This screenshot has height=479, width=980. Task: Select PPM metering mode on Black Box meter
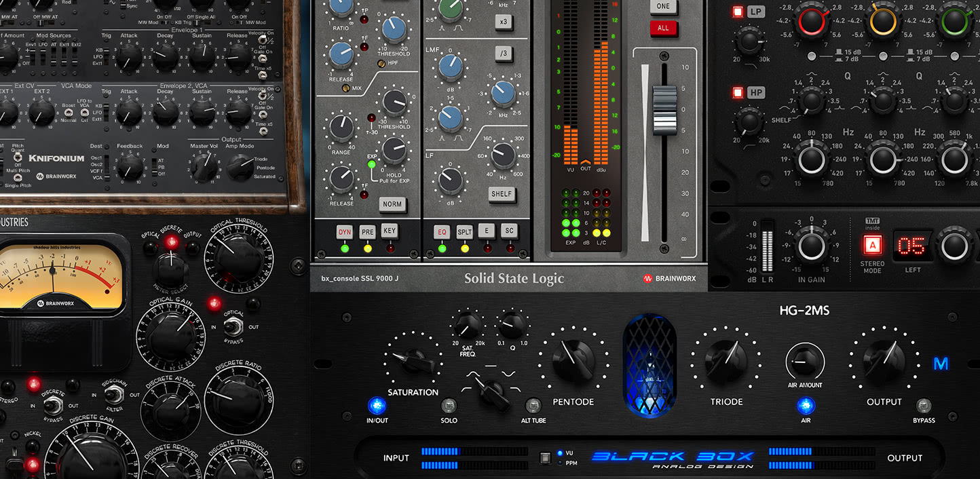[x=559, y=462]
